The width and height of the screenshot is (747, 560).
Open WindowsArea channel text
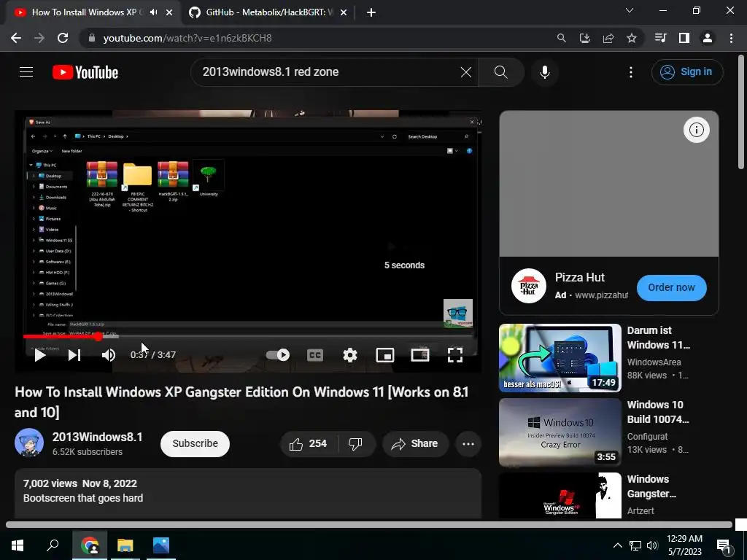(x=654, y=362)
